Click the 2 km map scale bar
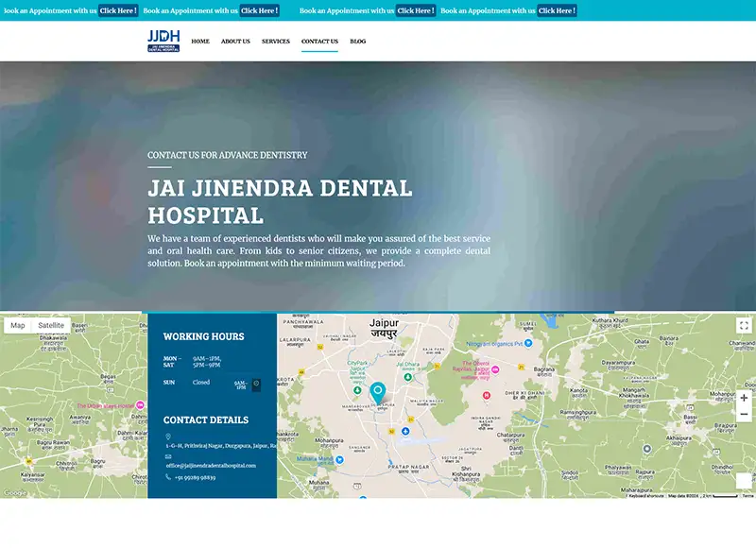The height and width of the screenshot is (548, 756). tap(719, 496)
